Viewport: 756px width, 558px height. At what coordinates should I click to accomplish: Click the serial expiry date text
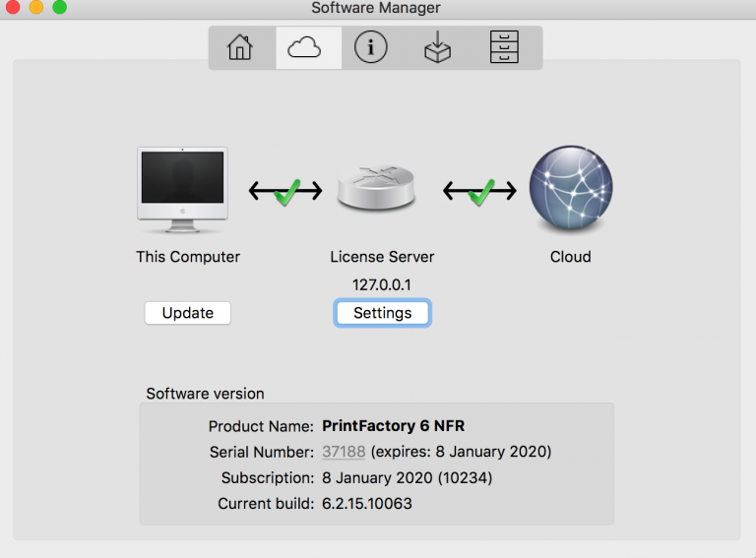[461, 452]
